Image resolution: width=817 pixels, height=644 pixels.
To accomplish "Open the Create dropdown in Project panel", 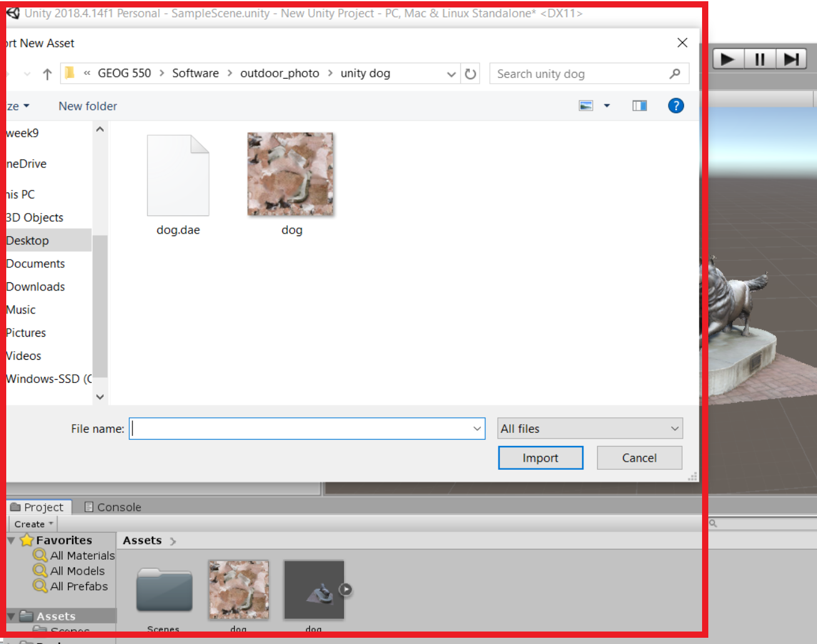I will coord(34,524).
